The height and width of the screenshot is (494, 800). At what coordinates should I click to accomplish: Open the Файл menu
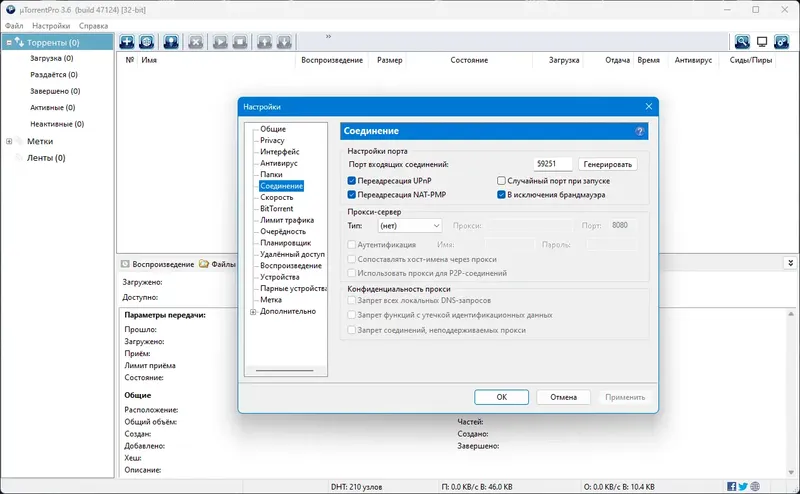click(14, 26)
